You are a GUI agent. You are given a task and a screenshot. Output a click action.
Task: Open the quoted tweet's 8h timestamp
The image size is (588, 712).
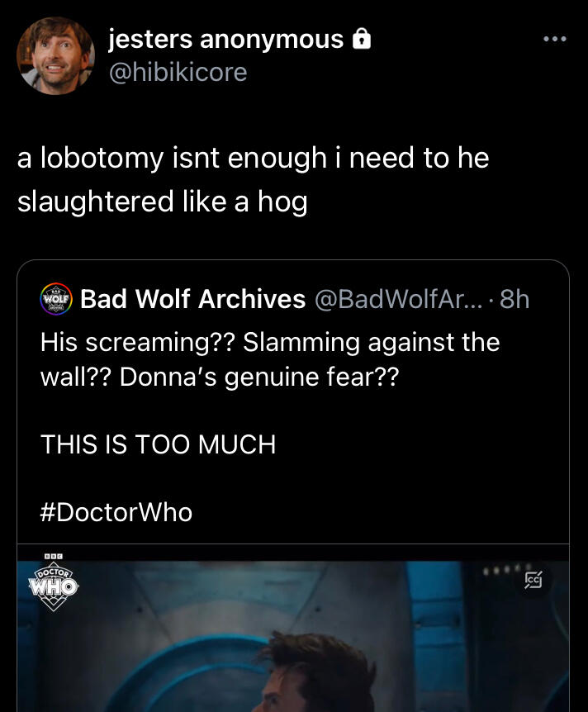point(514,299)
